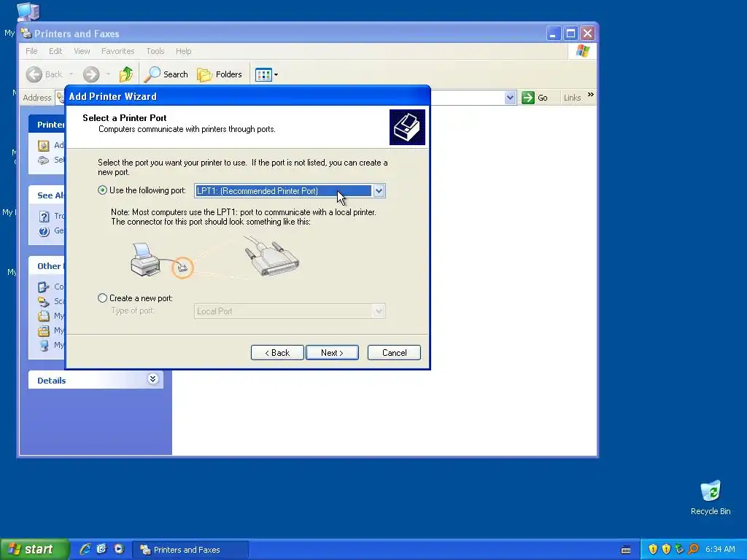Viewport: 747px width, 560px height.
Task: Click the 6:34 AM system clock
Action: click(x=720, y=550)
